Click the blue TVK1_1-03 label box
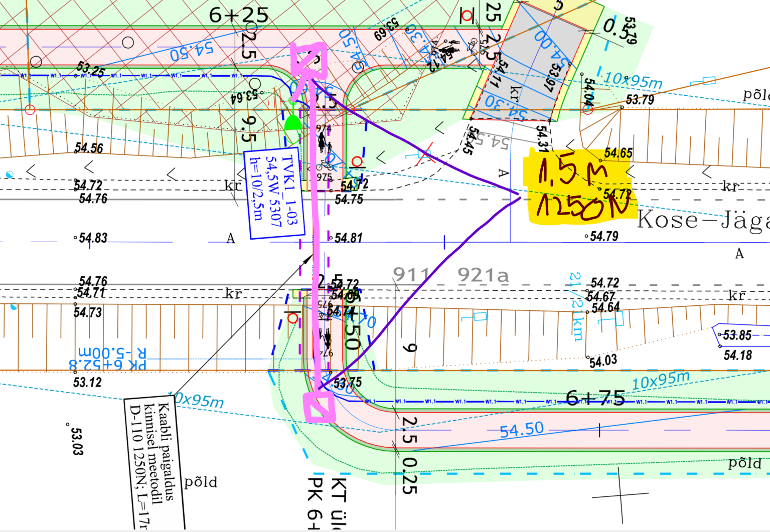 pos(274,193)
